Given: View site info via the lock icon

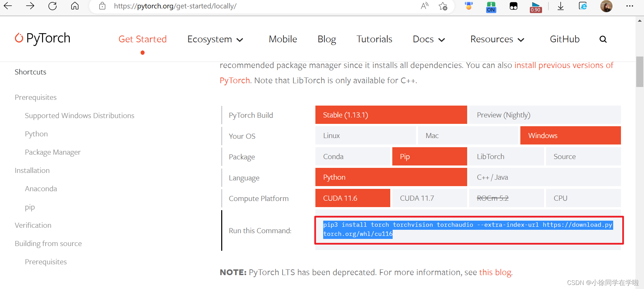Looking at the screenshot, I should coord(102,6).
